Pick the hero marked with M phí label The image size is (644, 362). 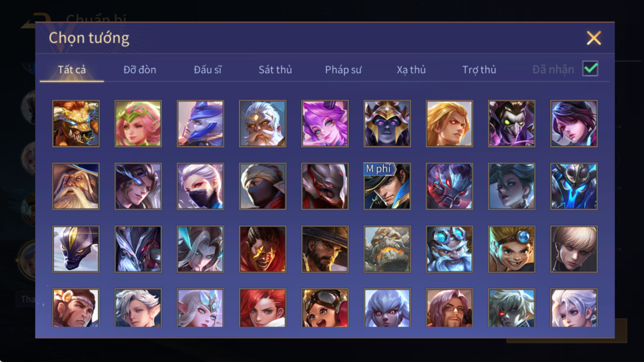coord(387,186)
